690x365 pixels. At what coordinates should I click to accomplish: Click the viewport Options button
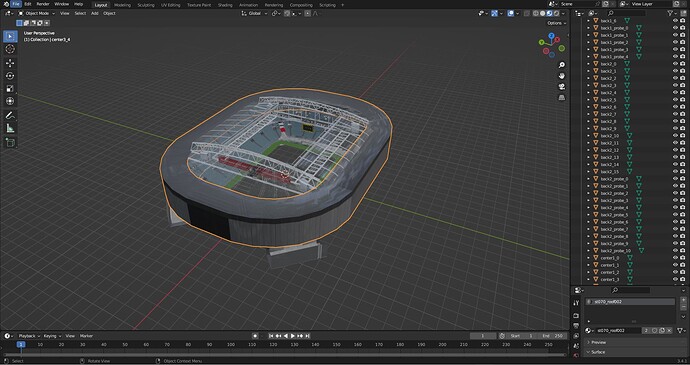click(x=556, y=23)
